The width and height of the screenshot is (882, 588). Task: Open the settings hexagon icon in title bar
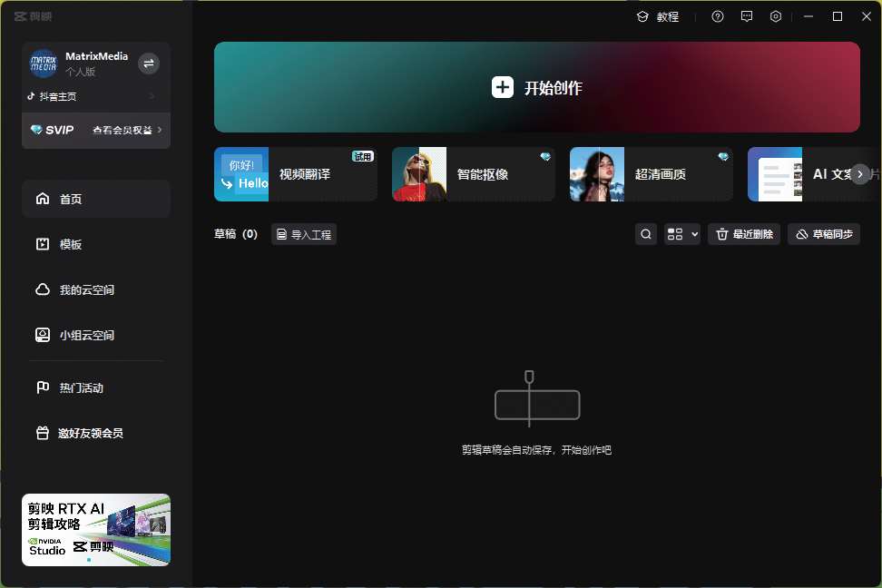(x=776, y=16)
